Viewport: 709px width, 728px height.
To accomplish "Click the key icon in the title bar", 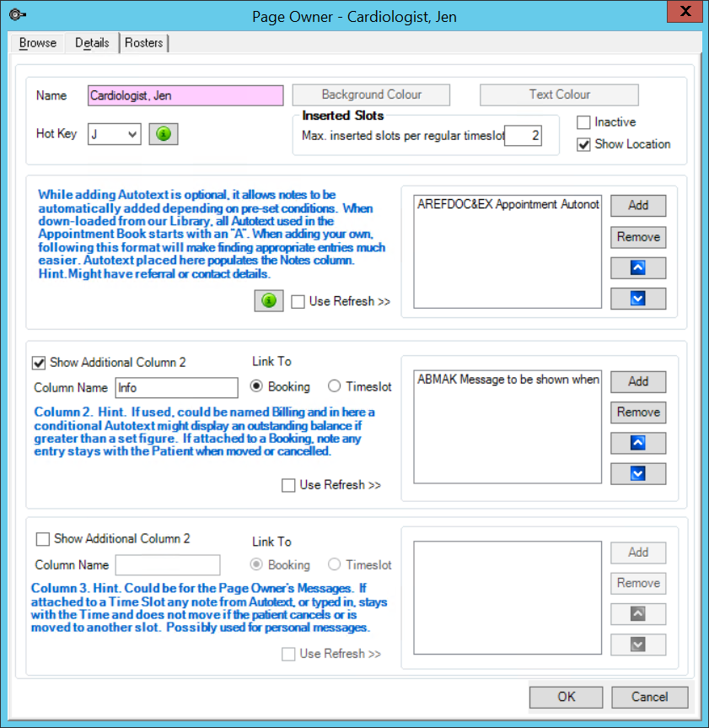I will pyautogui.click(x=17, y=15).
